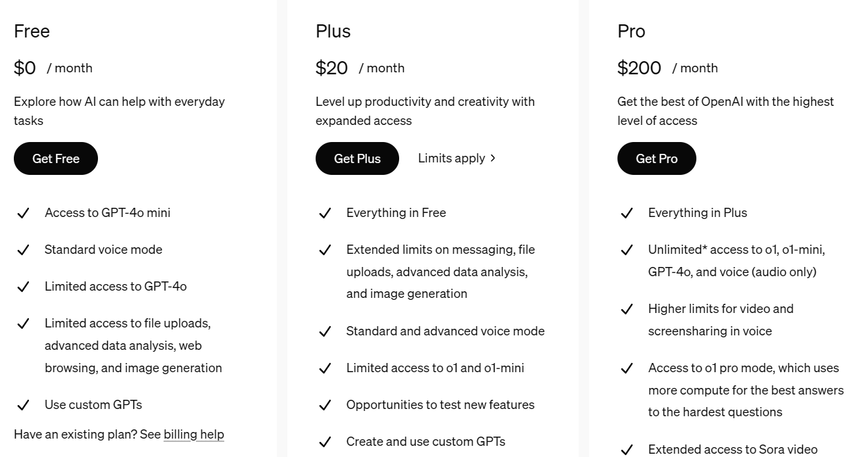Image resolution: width=868 pixels, height=457 pixels.
Task: Click checkmark beside Everything in Free
Action: click(325, 213)
